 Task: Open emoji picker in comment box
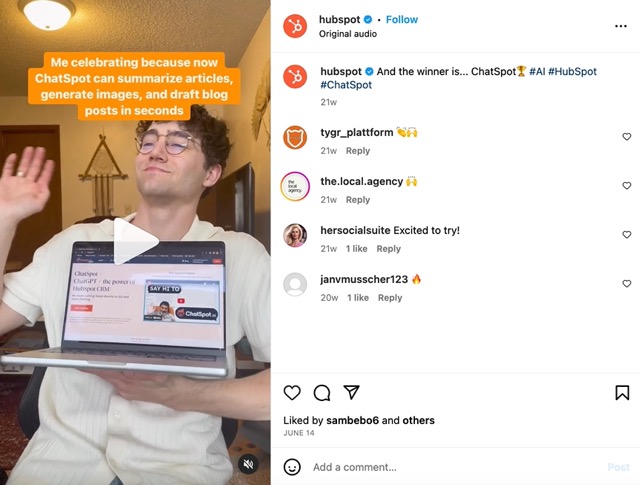tap(292, 467)
